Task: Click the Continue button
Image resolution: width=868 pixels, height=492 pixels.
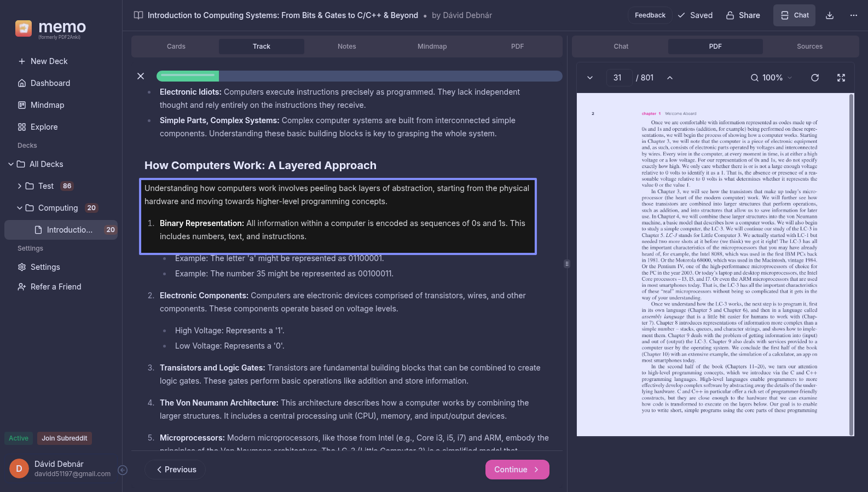Action: pyautogui.click(x=517, y=470)
